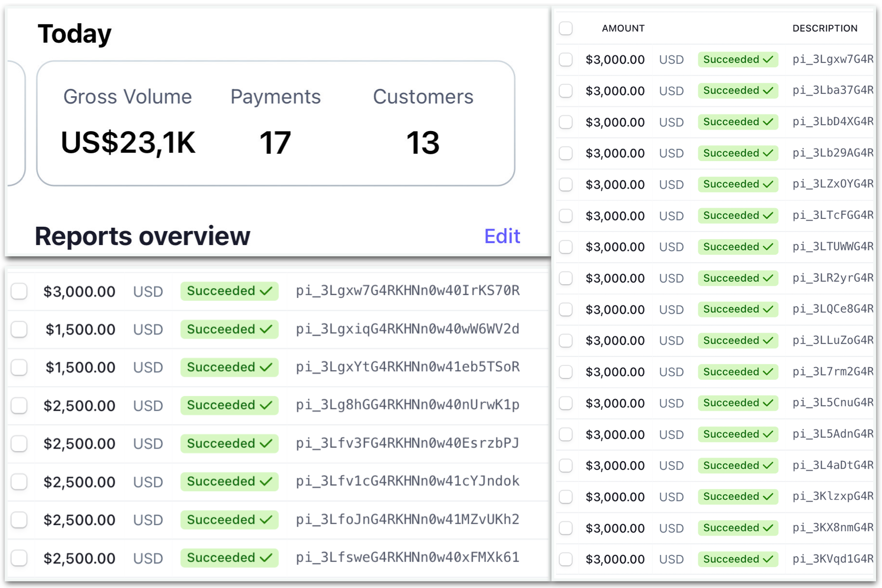Click the Succeeded checkmark icon for pi_3LfsweG4RKHNn0w40xFMXk61
Image resolution: width=882 pixels, height=588 pixels.
(266, 558)
